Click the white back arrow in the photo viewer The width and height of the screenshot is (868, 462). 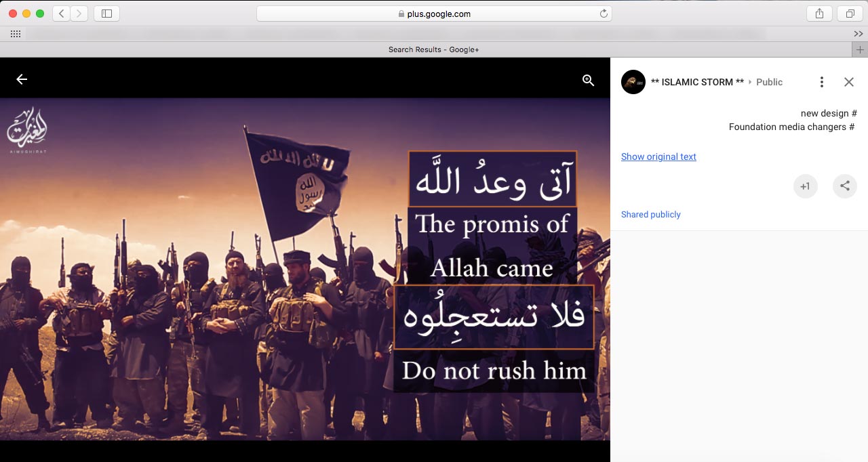(22, 80)
